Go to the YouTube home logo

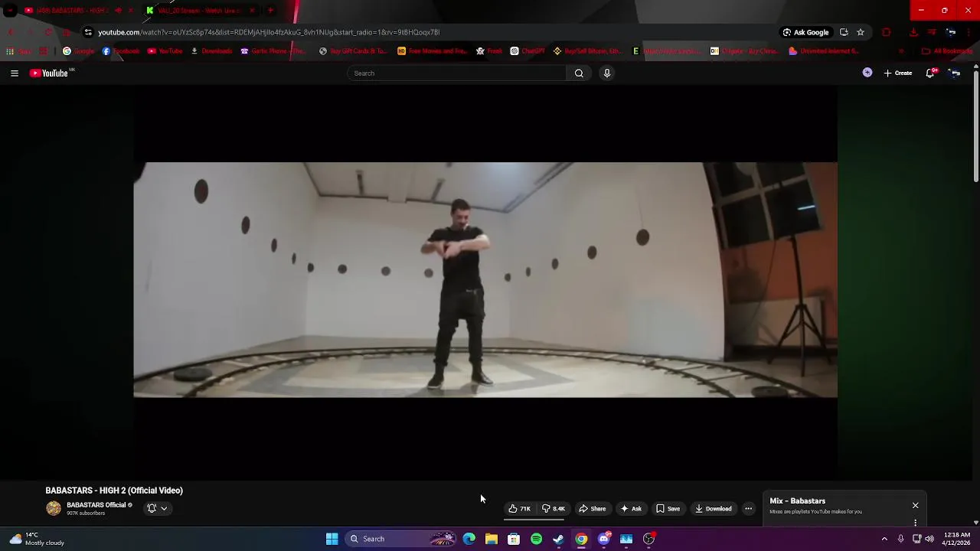pyautogui.click(x=49, y=73)
